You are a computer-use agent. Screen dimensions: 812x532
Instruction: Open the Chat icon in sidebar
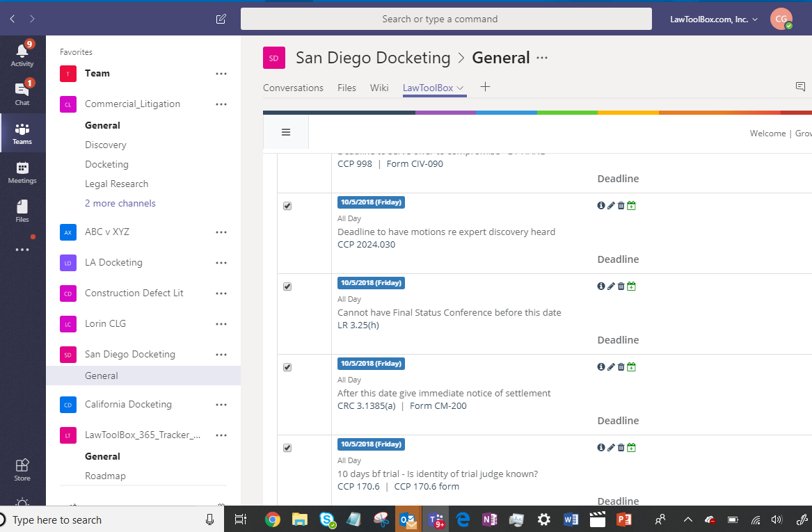pos(22,93)
